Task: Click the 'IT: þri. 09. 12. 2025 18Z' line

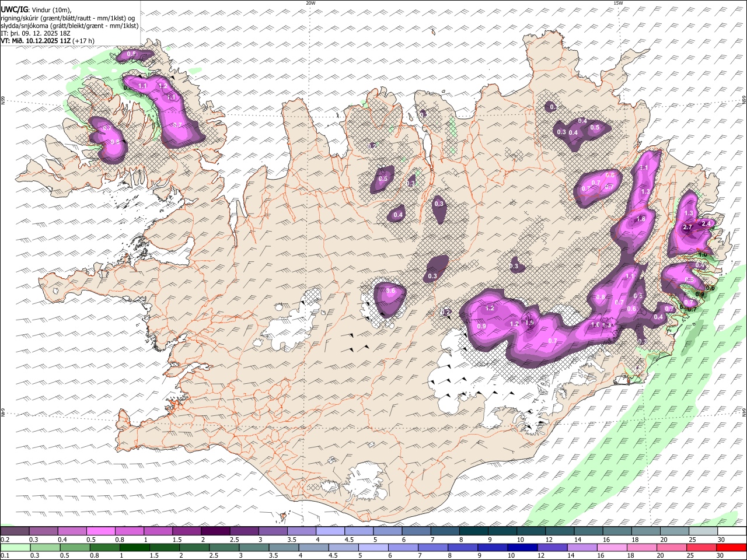Action: (x=36, y=33)
